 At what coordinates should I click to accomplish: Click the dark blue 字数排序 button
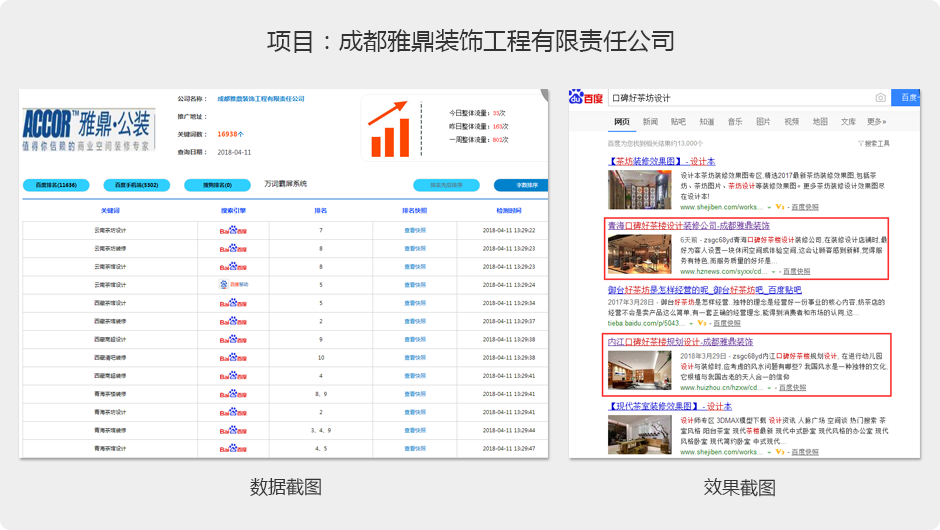521,185
